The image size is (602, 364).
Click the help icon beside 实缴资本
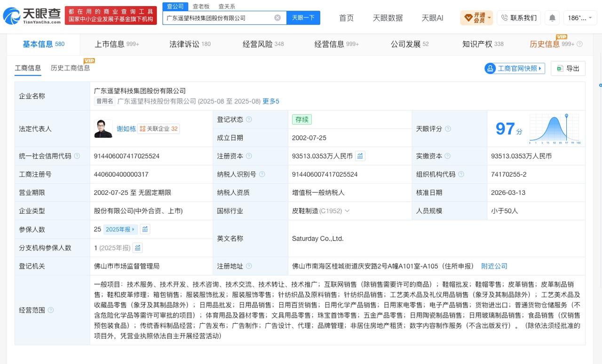tap(448, 156)
